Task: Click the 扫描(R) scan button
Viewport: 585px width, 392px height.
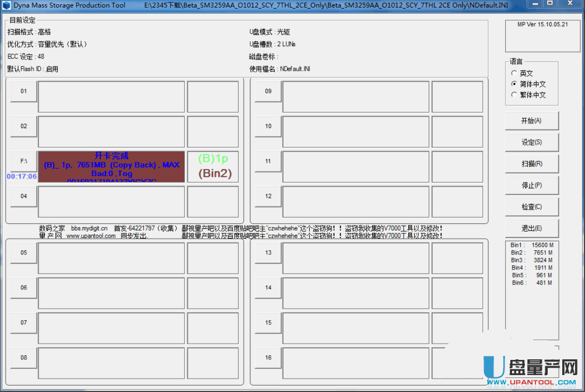Action: coord(531,164)
